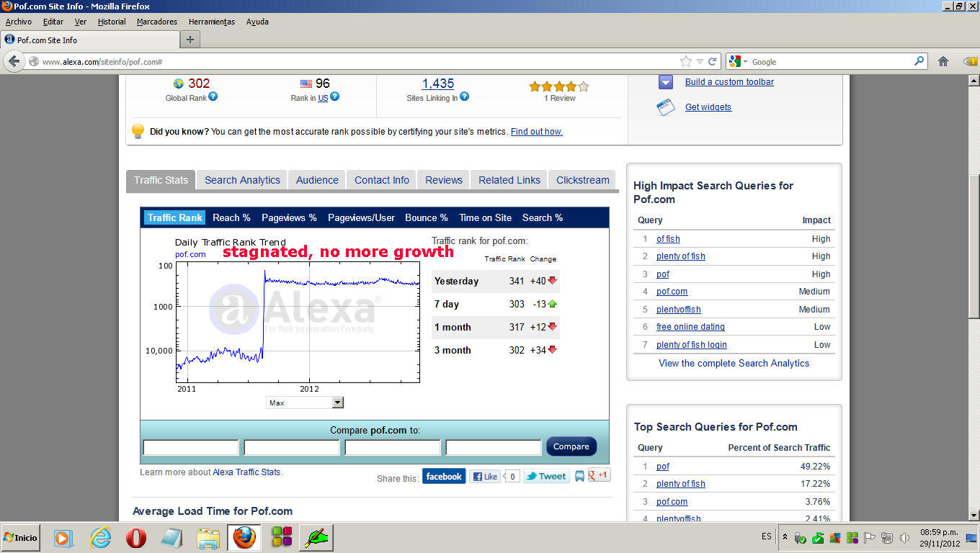Click the help icon beside Sites Linking In
This screenshot has height=553, width=980.
pos(465,96)
